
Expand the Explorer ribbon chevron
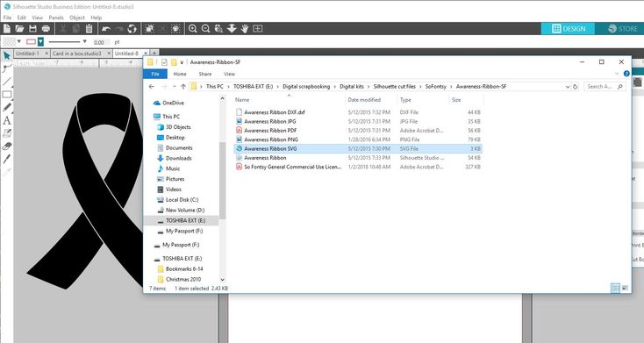tap(617, 74)
